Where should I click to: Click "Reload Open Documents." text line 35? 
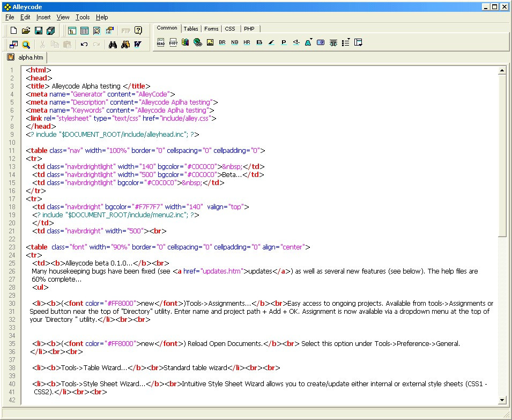(x=225, y=344)
